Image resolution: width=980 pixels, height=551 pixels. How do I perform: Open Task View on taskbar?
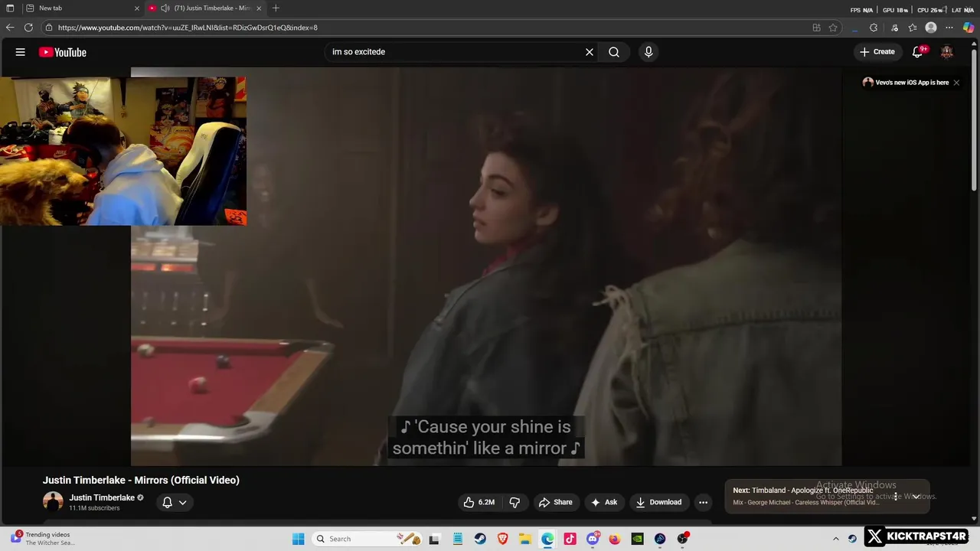[435, 539]
